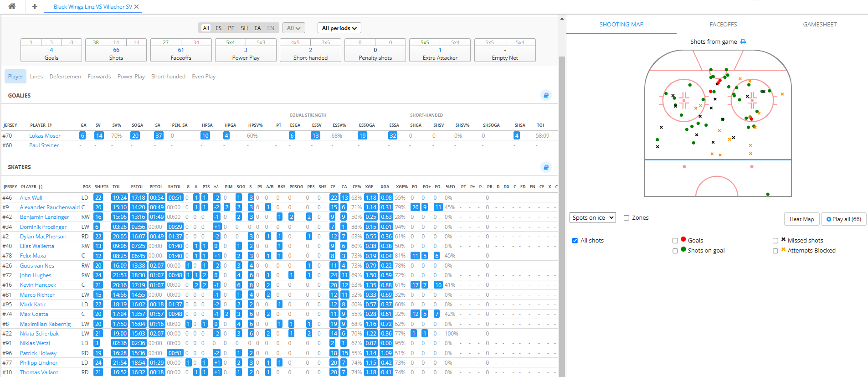Click the print icon beside Shots from game
This screenshot has height=377, width=868.
tap(743, 42)
